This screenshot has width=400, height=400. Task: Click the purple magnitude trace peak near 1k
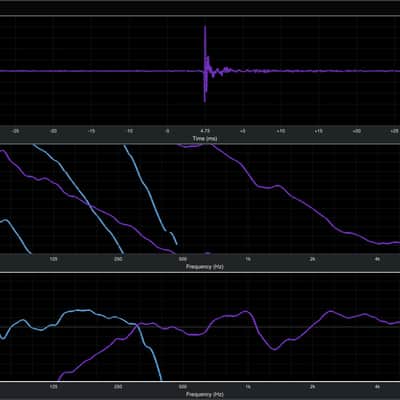pyautogui.click(x=246, y=312)
